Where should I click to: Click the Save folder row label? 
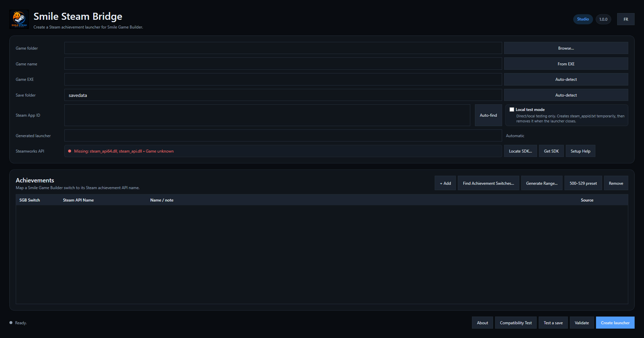(x=25, y=95)
